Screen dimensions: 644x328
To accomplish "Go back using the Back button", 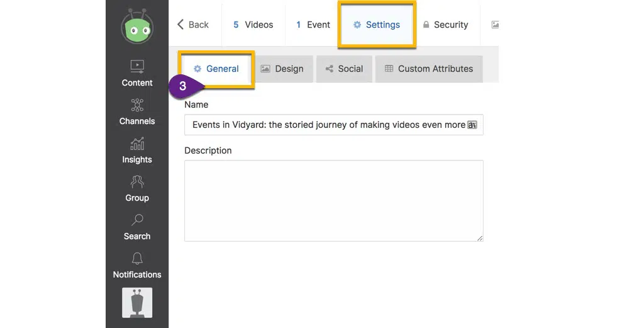I will [x=192, y=25].
